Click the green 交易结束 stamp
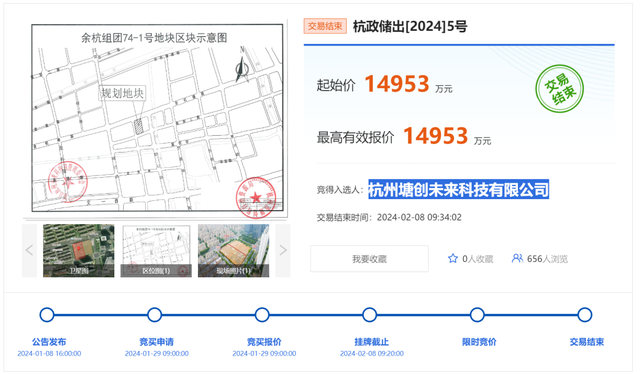This screenshot has width=640, height=374. coord(559,89)
